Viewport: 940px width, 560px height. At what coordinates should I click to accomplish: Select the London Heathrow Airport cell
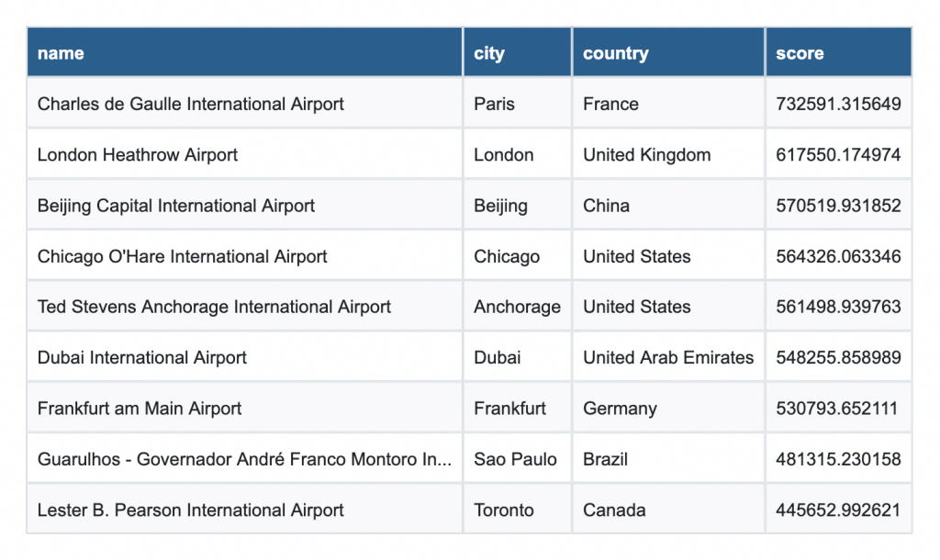coord(138,155)
